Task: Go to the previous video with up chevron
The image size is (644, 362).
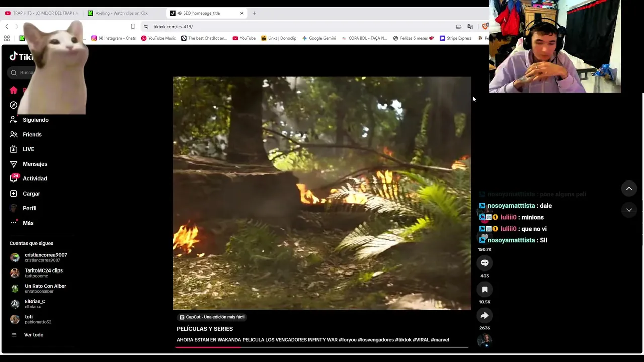Action: coord(629,189)
